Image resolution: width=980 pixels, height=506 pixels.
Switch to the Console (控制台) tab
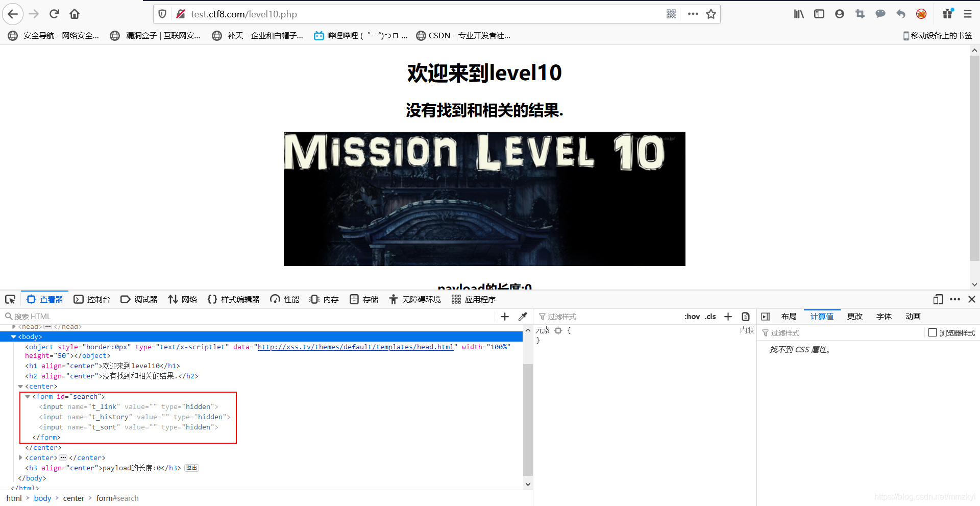[x=92, y=300]
